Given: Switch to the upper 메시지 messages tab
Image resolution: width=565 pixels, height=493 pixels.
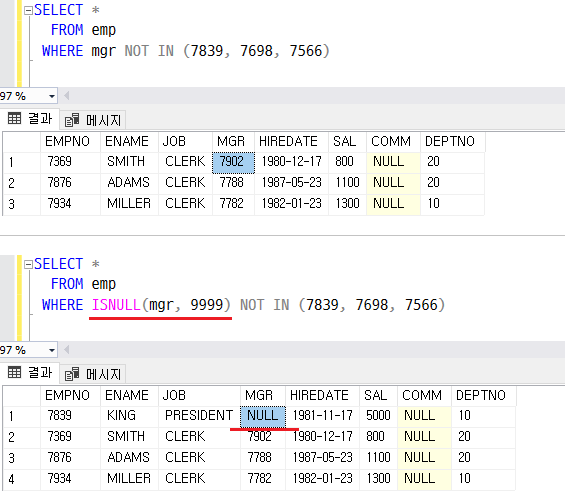Looking at the screenshot, I should click(93, 120).
